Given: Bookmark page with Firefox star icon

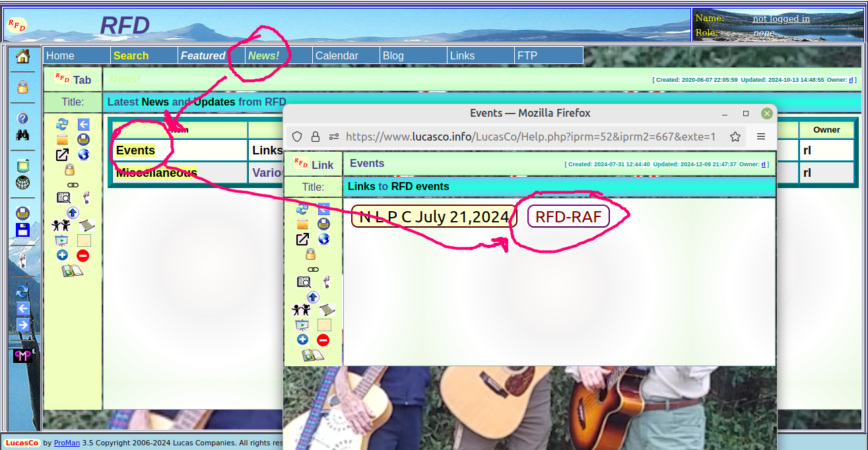Looking at the screenshot, I should (735, 137).
